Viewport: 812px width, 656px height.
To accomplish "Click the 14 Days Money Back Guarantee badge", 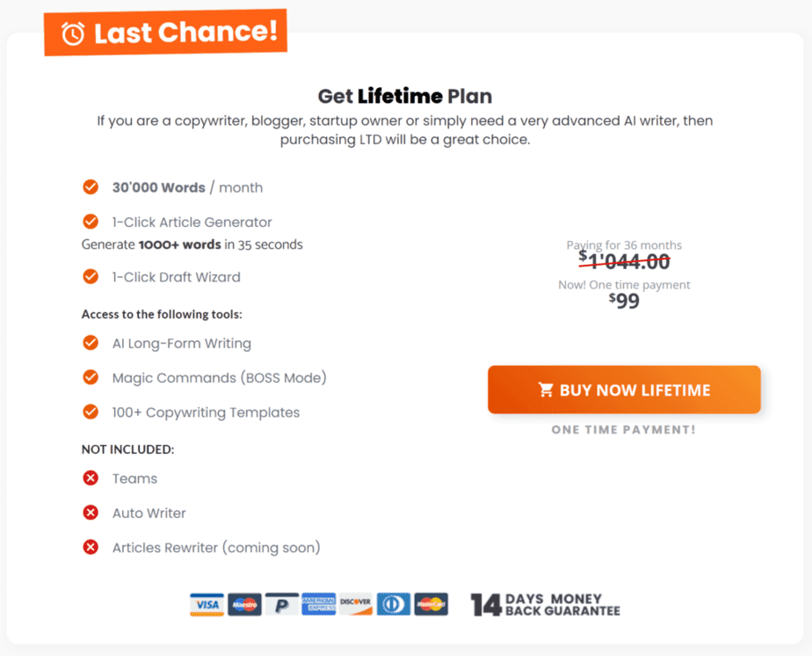I will 546,605.
